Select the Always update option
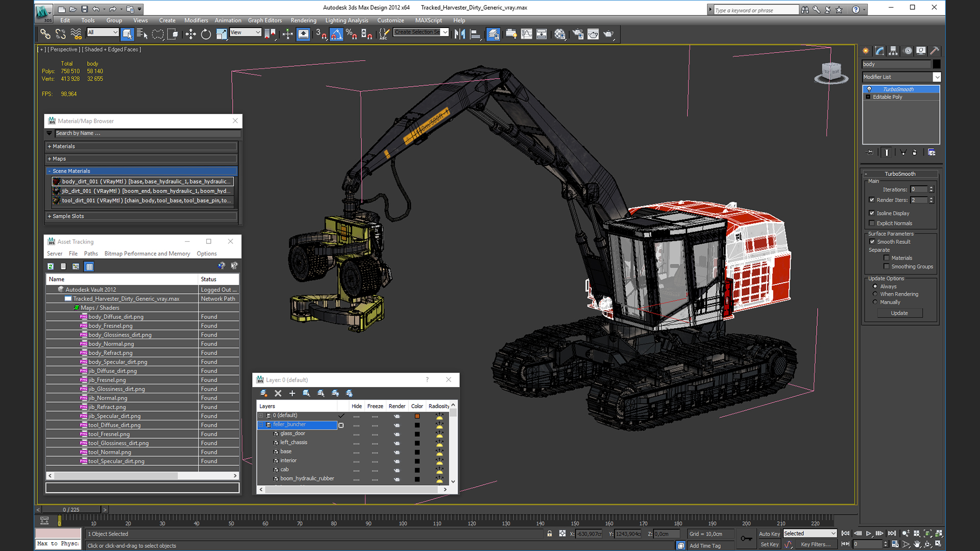The height and width of the screenshot is (551, 980). click(875, 286)
